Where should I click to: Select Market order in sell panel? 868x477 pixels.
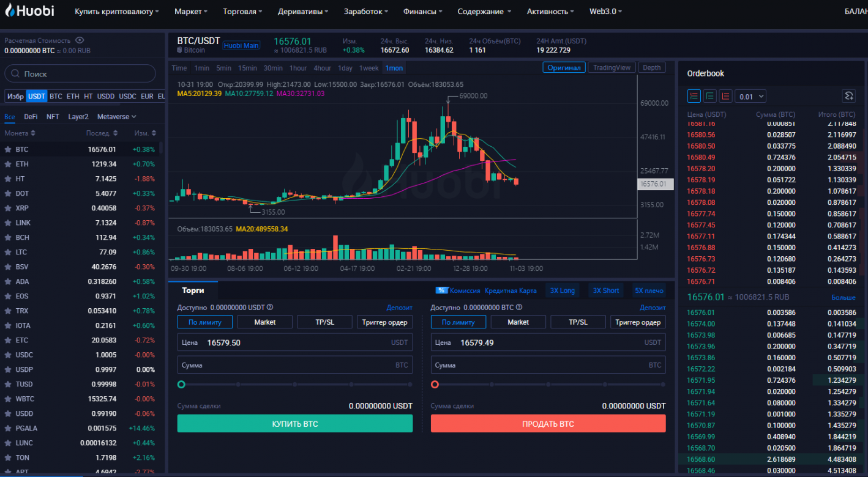pyautogui.click(x=518, y=322)
